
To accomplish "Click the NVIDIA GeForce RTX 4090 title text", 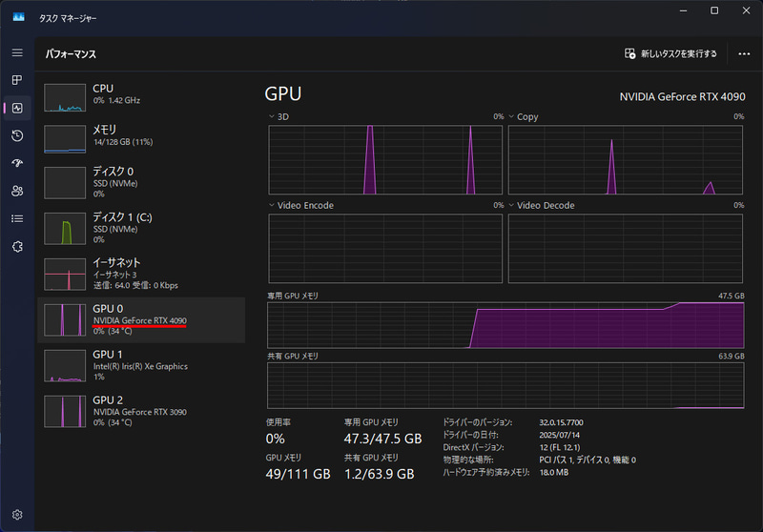I will click(x=682, y=97).
